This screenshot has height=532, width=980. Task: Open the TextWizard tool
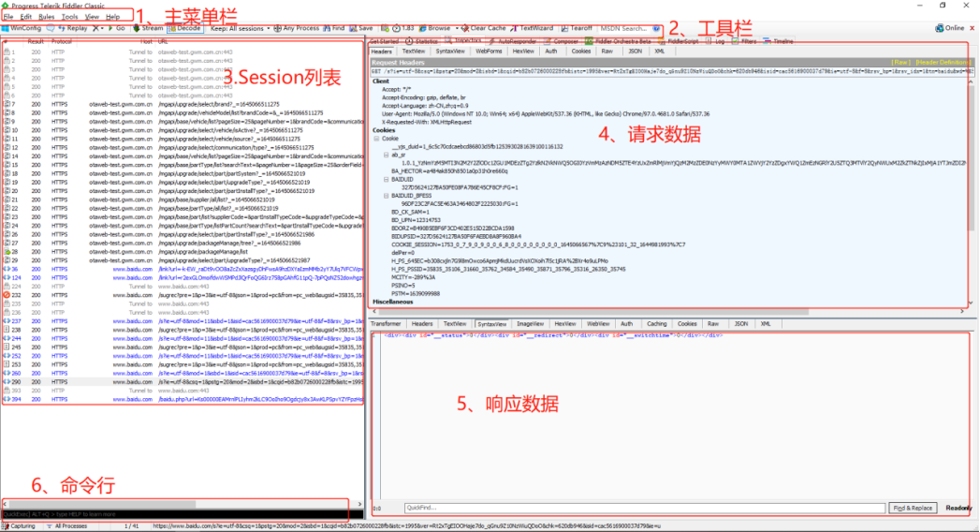[532, 28]
